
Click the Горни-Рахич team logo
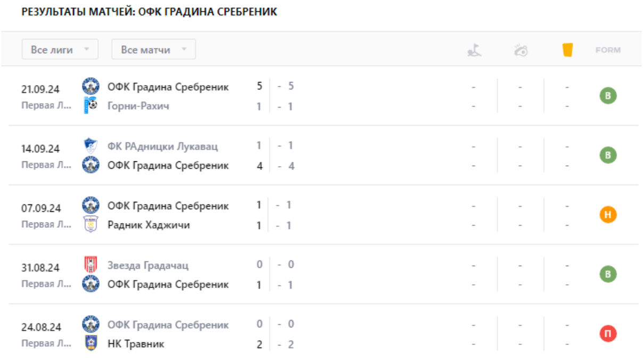click(90, 106)
